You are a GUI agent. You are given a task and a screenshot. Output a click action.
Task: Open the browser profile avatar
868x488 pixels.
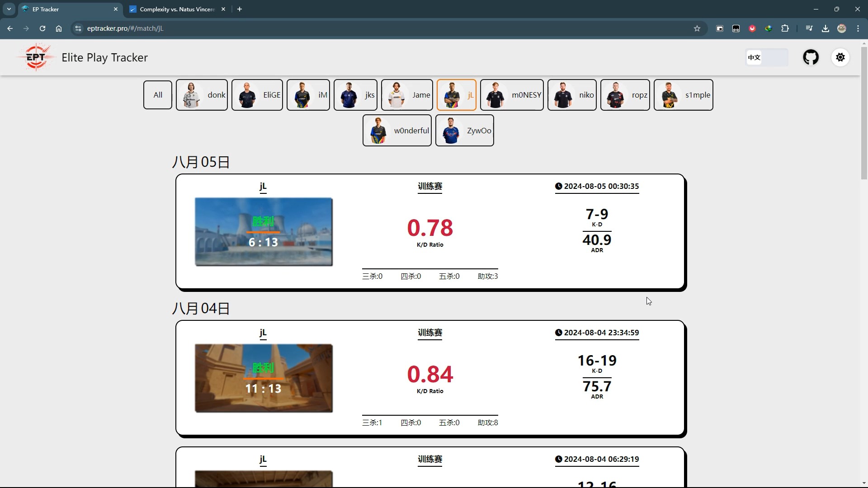click(x=842, y=28)
